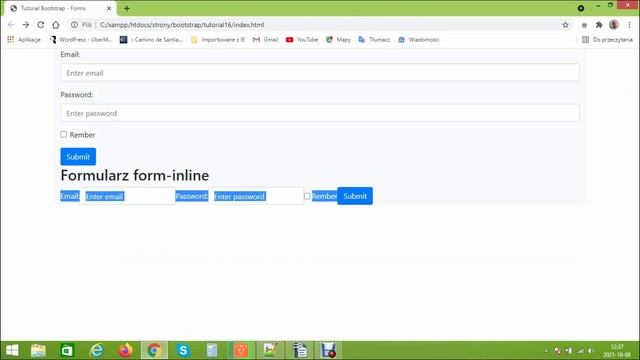The height and width of the screenshot is (360, 640).
Task: Open the floppy disk recorder taskbar icon
Action: coord(328,350)
